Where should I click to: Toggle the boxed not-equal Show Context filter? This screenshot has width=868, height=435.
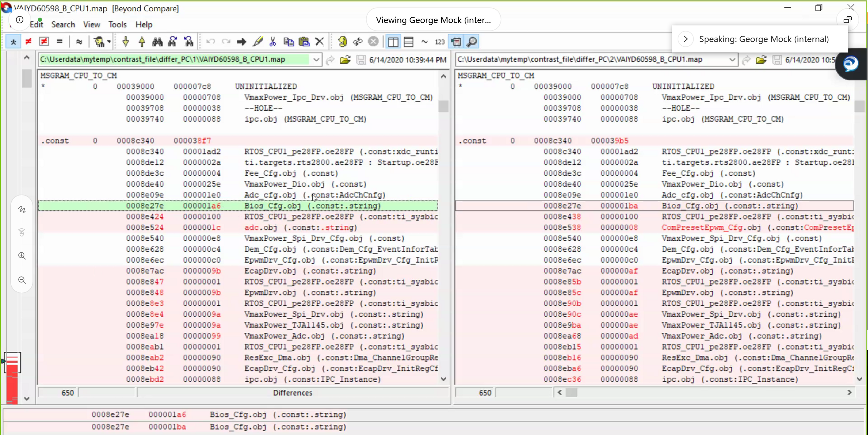44,42
